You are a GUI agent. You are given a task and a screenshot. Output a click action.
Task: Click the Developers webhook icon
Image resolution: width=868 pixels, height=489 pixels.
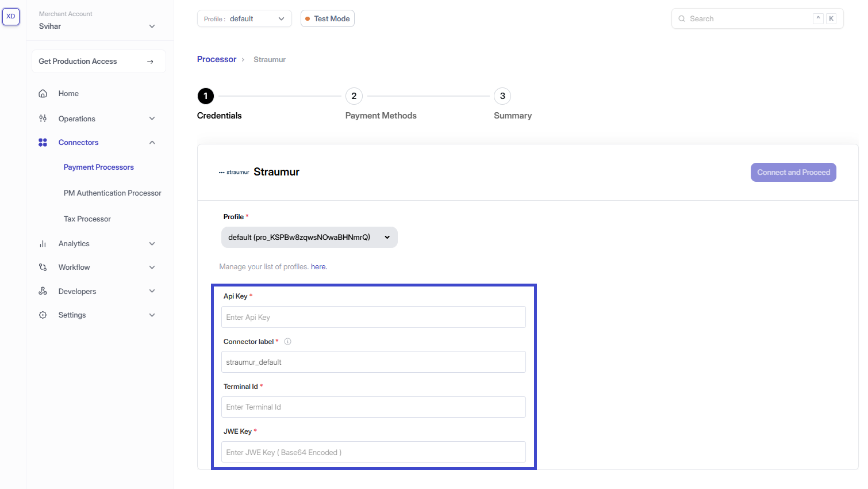pos(43,291)
